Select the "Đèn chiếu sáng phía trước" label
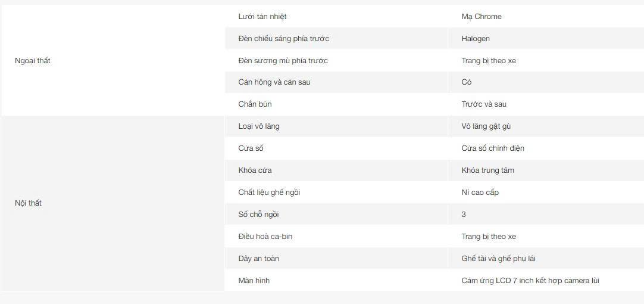This screenshot has width=644, height=304. click(284, 39)
